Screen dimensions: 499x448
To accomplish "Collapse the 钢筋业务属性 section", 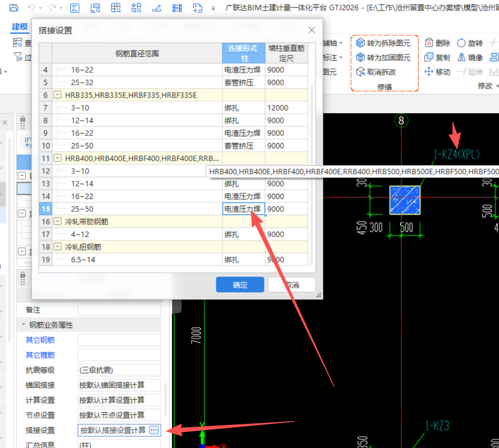I will point(23,325).
